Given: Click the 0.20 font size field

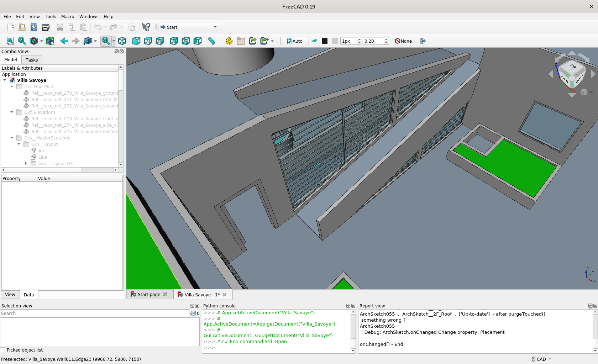Looking at the screenshot, I should (373, 41).
